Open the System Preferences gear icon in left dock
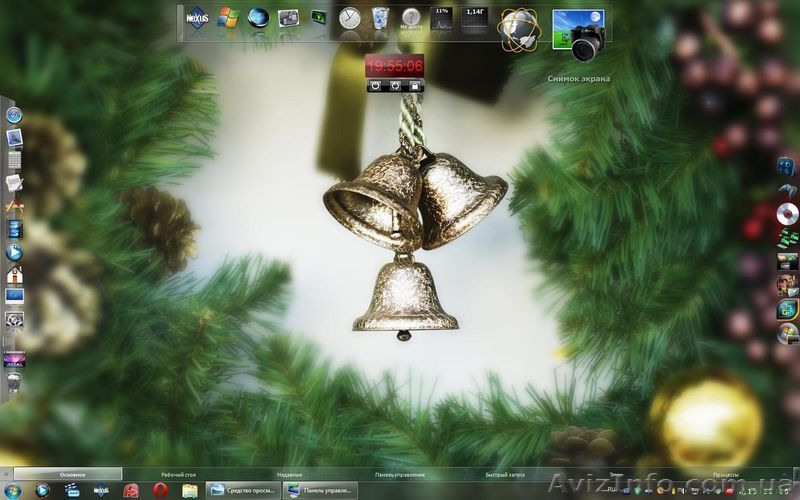The width and height of the screenshot is (800, 500). pos(14,320)
